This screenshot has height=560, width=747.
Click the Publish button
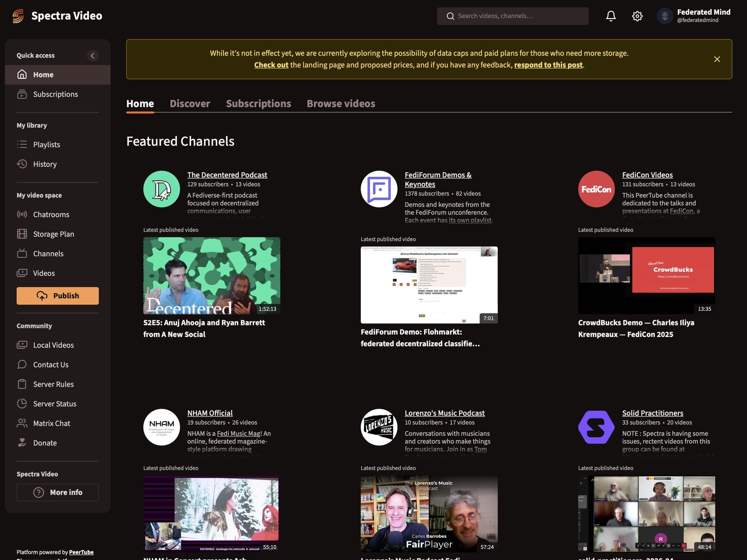58,296
